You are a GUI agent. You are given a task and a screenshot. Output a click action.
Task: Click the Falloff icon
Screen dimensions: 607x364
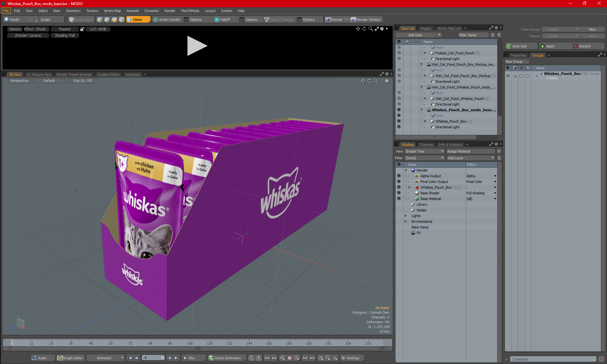click(217, 20)
